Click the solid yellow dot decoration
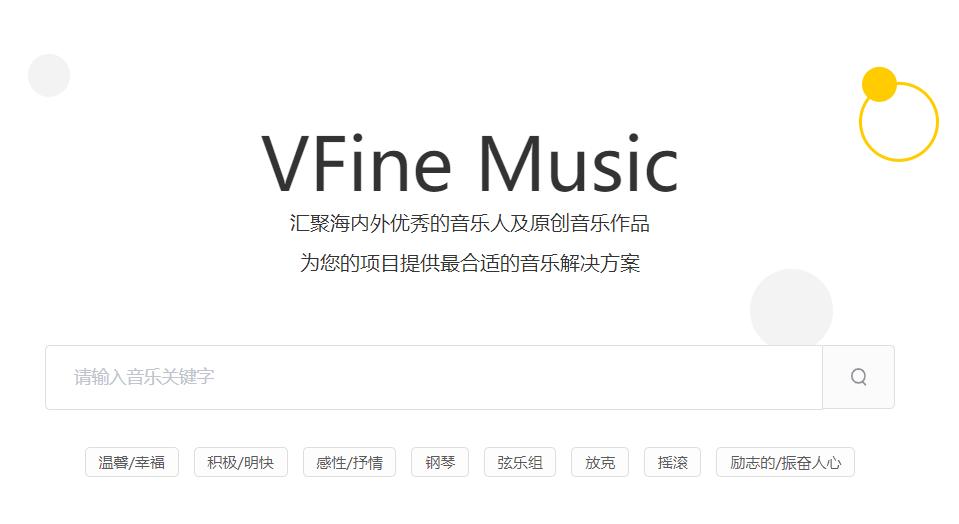Image resolution: width=959 pixels, height=524 pixels. 879,84
